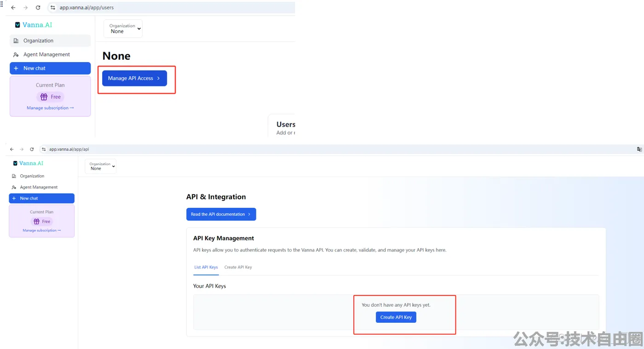Screen dimensions: 644x349
Task: Click site info icon beside app.vanna.ai/app/api
Action: tap(44, 149)
